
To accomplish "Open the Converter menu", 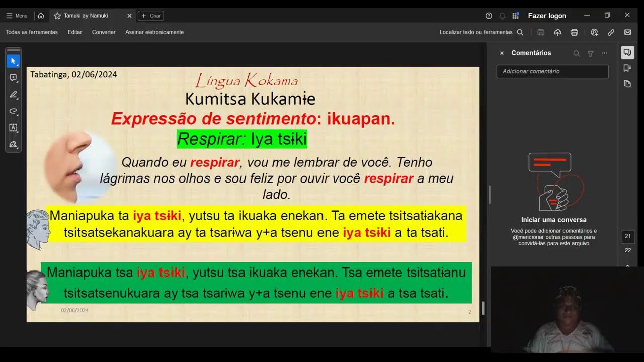I will 104,32.
